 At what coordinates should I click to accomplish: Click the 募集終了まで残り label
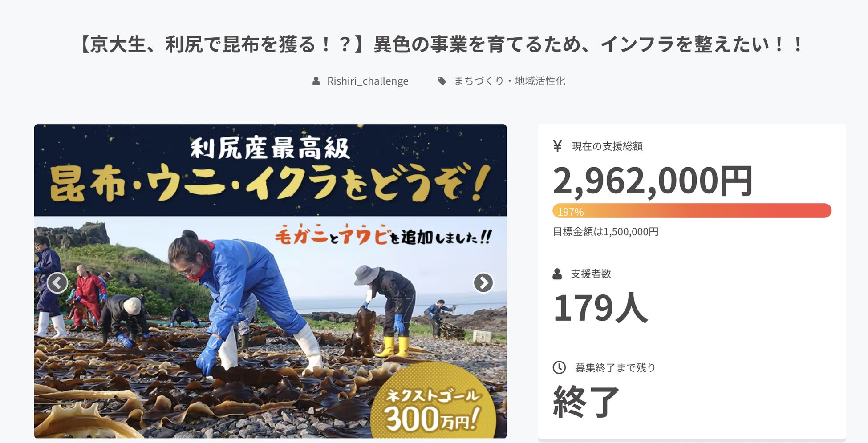click(x=615, y=368)
